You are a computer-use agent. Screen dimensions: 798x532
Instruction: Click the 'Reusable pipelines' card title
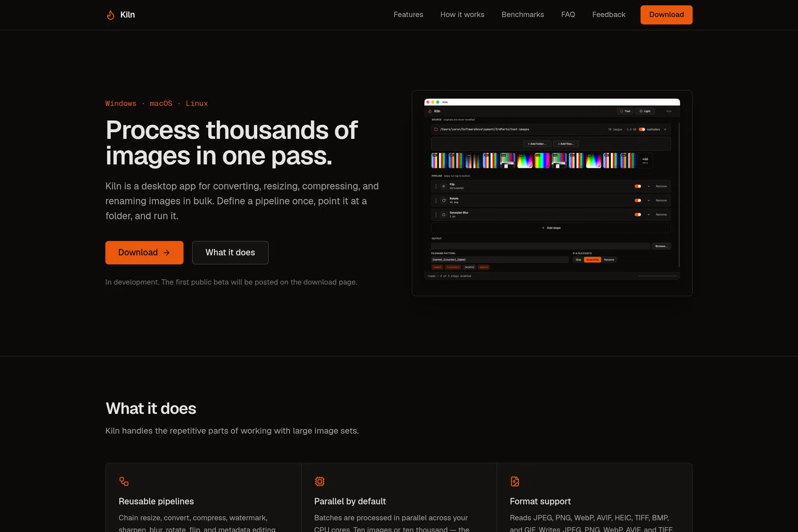tap(156, 502)
